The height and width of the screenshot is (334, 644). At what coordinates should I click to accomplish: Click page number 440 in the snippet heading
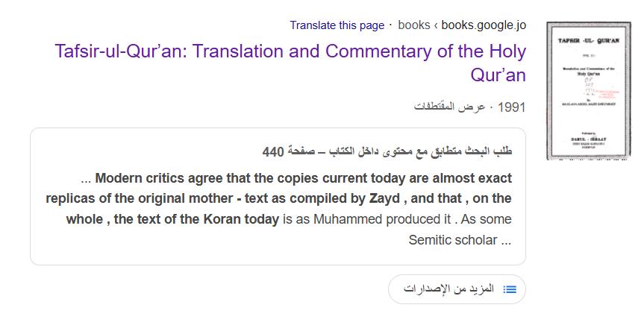[273, 152]
